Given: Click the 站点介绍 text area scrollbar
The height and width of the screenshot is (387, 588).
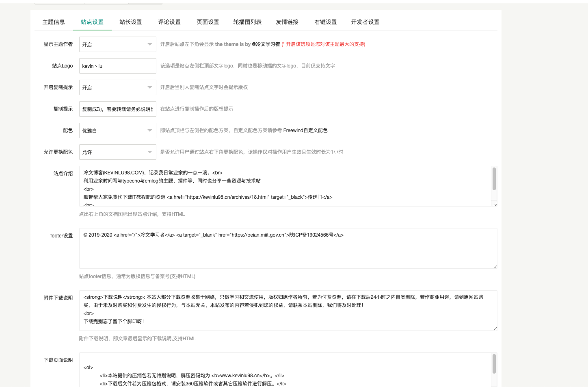Looking at the screenshot, I should pyautogui.click(x=494, y=179).
